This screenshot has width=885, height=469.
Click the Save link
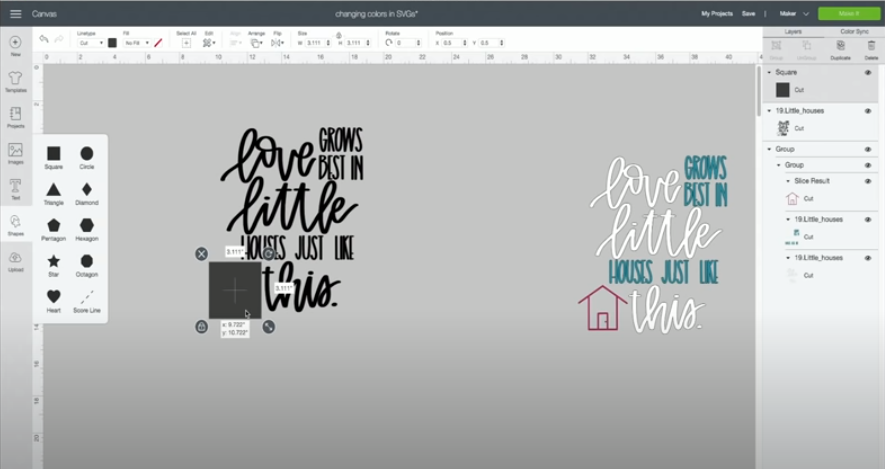(x=748, y=14)
